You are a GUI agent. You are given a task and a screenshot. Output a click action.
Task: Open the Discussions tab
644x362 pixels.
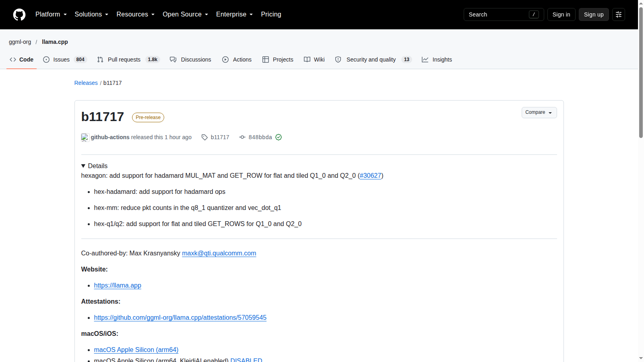(190, 60)
